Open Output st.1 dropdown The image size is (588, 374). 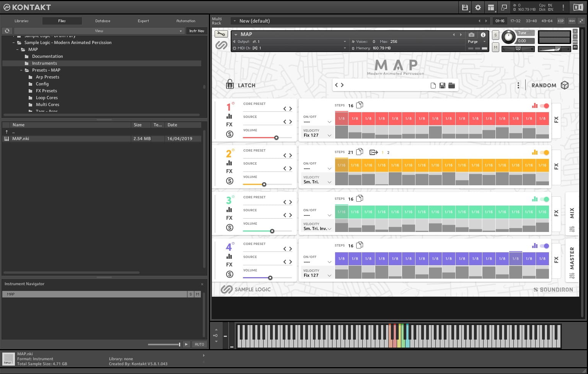[x=290, y=41]
